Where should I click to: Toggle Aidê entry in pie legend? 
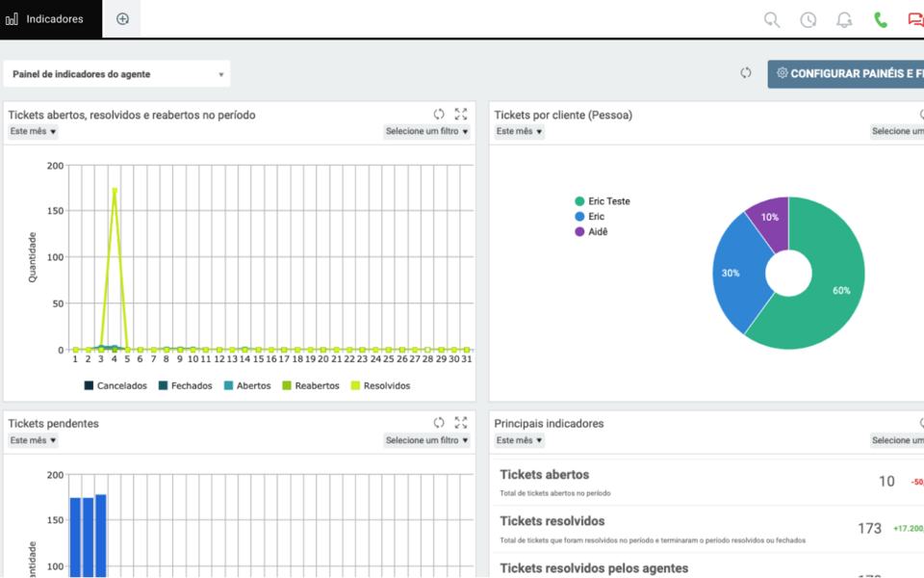click(x=591, y=232)
